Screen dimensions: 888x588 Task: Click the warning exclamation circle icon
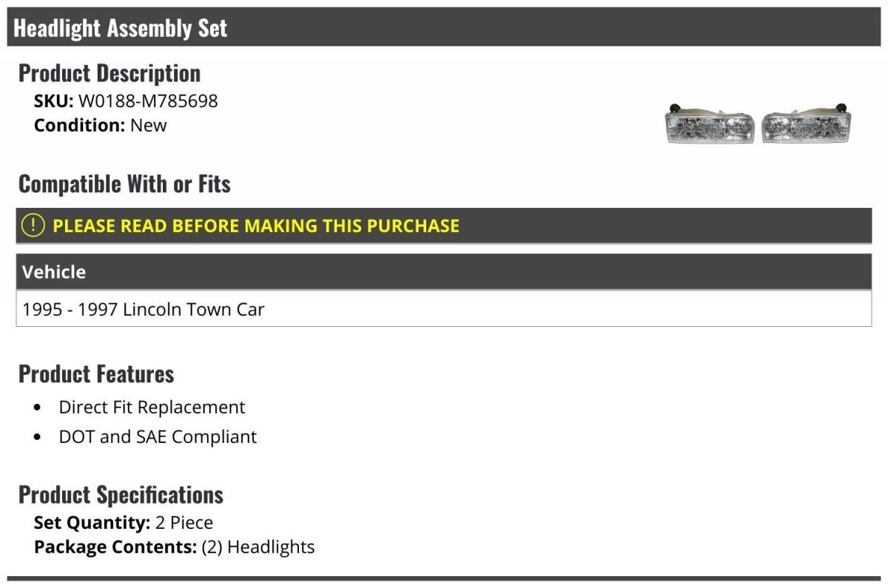(33, 226)
